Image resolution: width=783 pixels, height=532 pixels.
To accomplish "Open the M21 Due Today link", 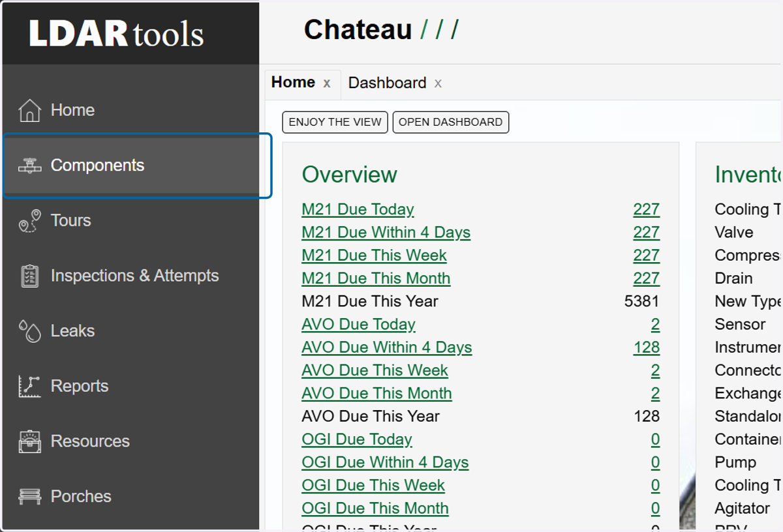I will [358, 209].
